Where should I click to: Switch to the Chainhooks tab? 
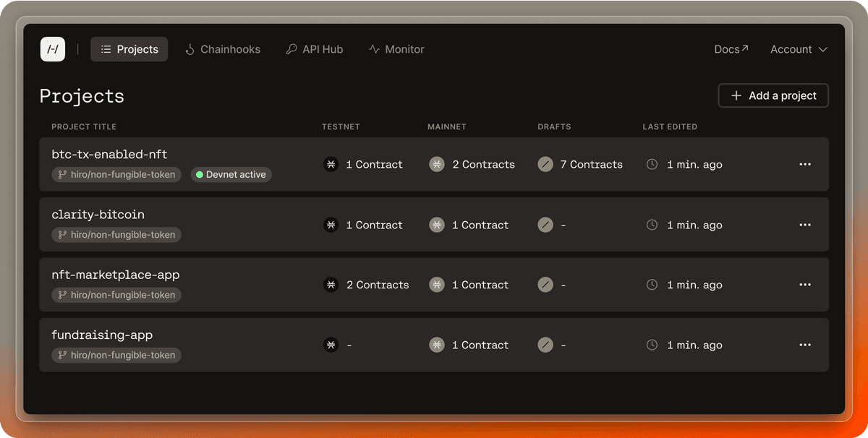(x=222, y=49)
